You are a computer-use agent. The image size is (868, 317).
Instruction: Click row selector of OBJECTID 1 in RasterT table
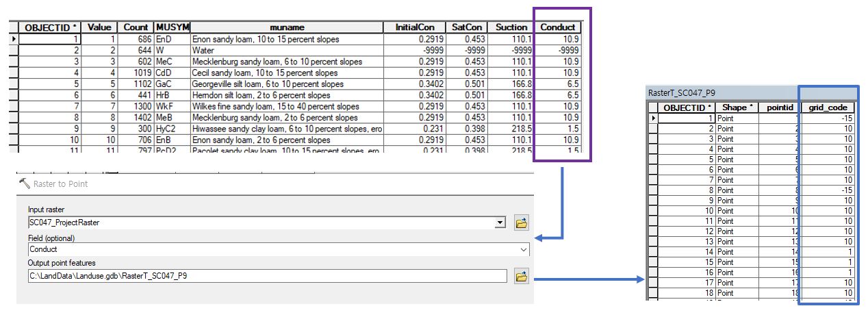point(652,118)
